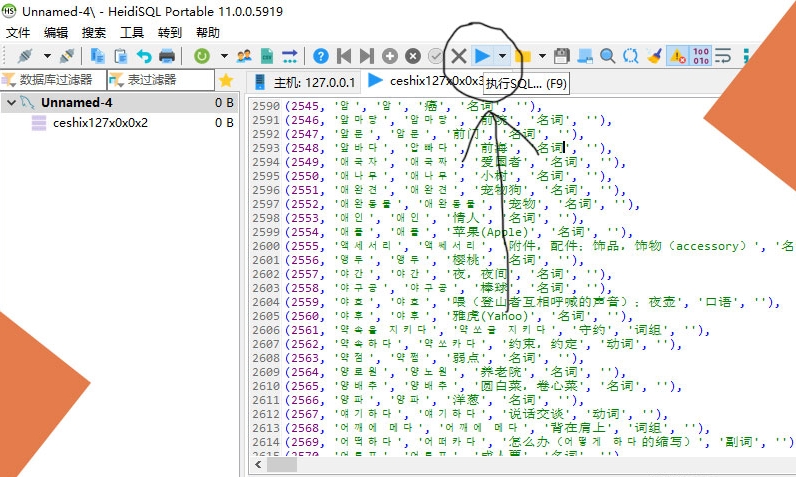The image size is (796, 477).
Task: Click the copy icon in toolbar
Action: [x=98, y=56]
